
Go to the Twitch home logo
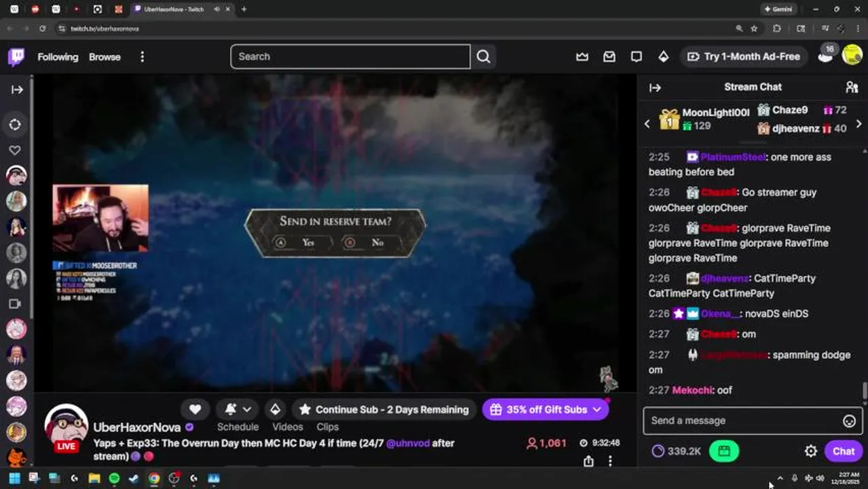(16, 56)
